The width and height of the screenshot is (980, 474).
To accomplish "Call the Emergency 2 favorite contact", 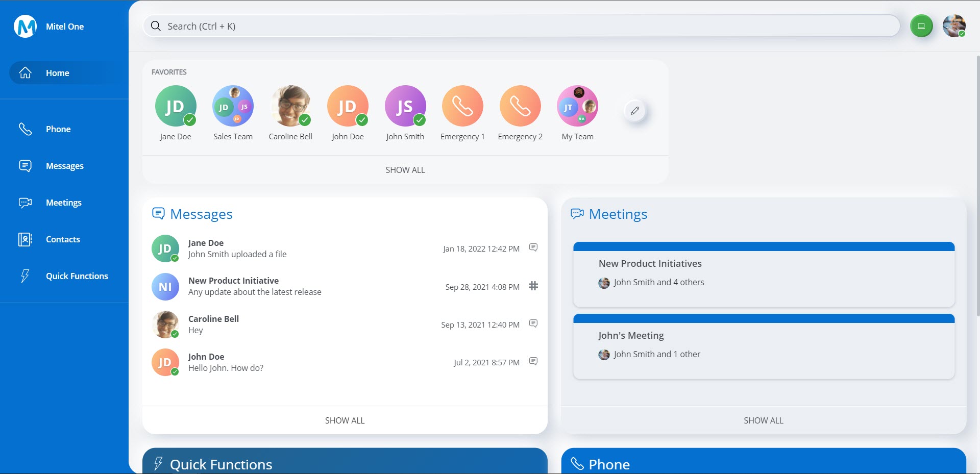I will click(x=520, y=106).
